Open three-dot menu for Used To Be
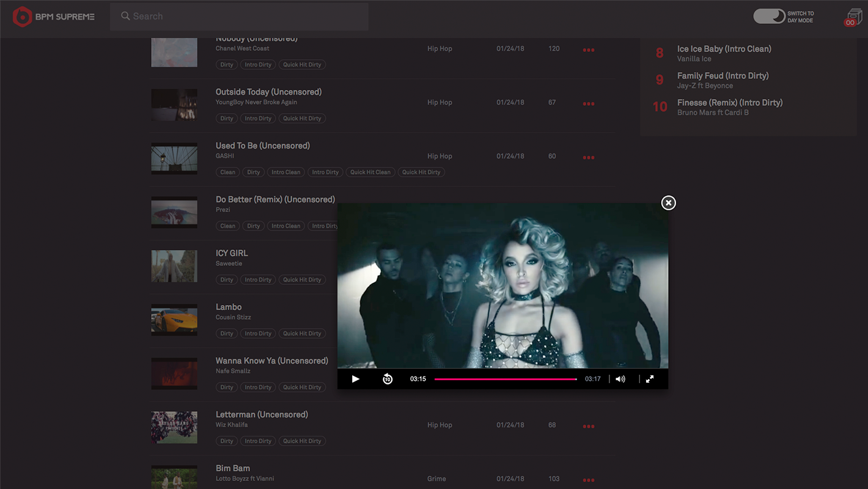The image size is (868, 489). click(x=588, y=158)
